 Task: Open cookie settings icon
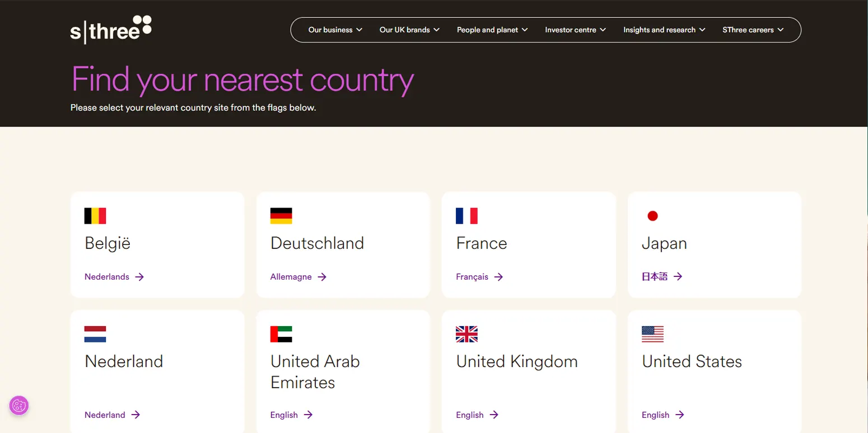[x=19, y=405]
